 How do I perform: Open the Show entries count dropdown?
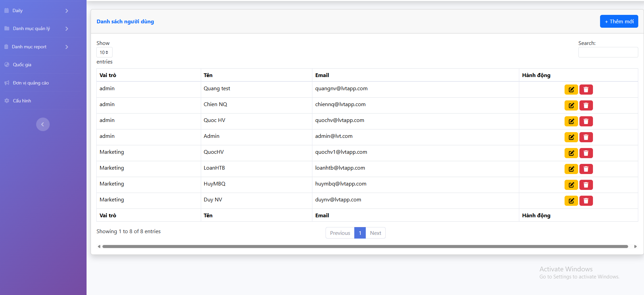pos(104,52)
